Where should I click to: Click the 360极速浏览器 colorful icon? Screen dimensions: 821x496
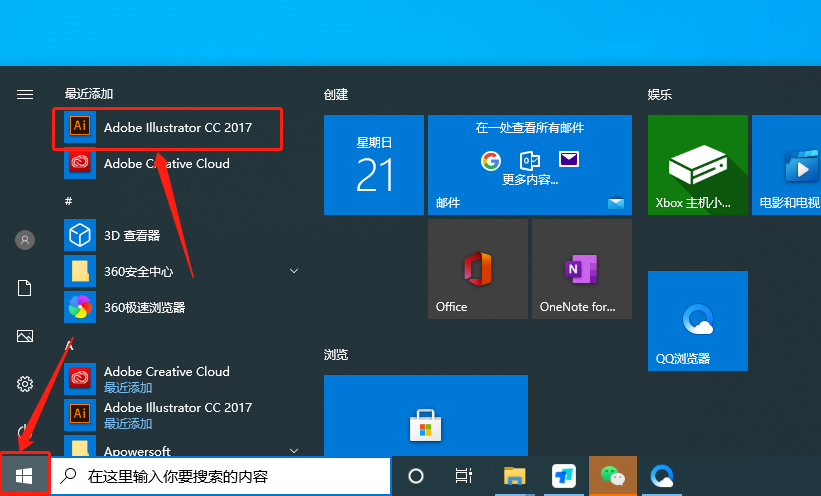(x=80, y=307)
